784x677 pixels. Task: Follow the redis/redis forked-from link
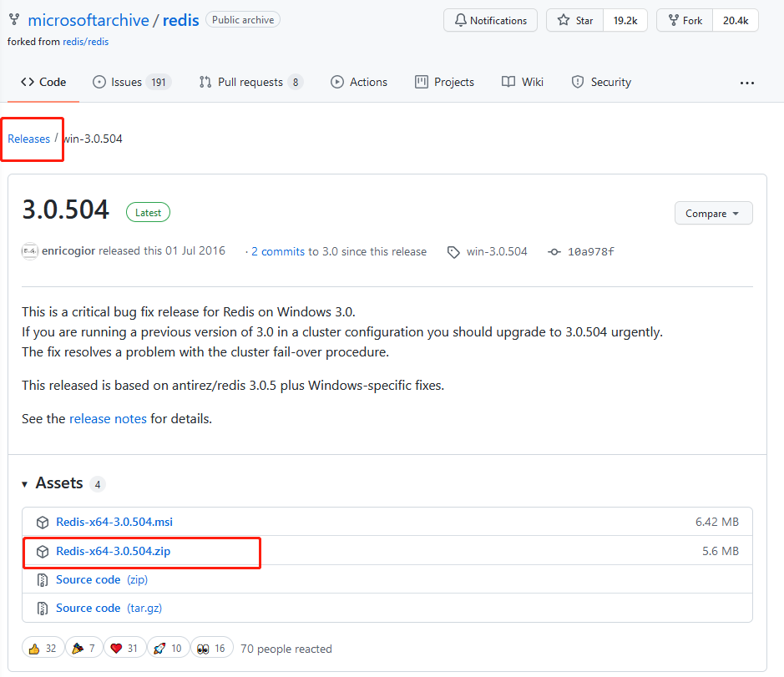coord(85,42)
